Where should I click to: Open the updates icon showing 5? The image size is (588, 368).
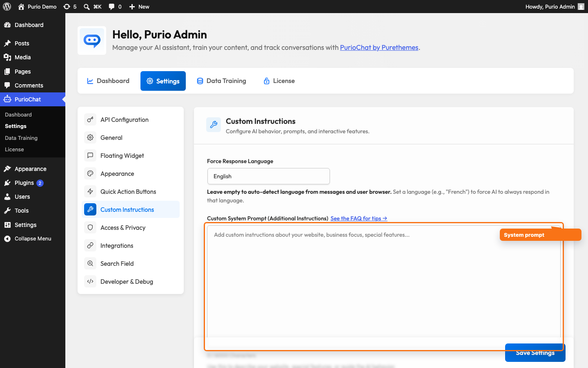point(67,7)
